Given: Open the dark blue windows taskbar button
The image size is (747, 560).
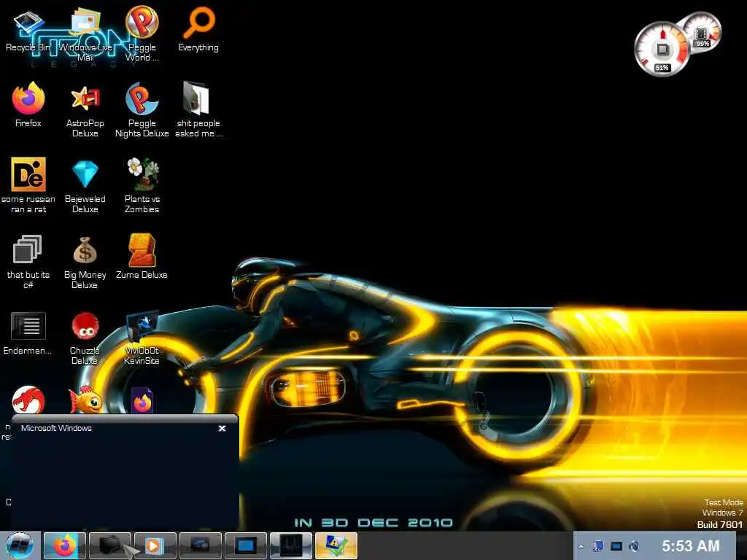Looking at the screenshot, I should (200, 545).
